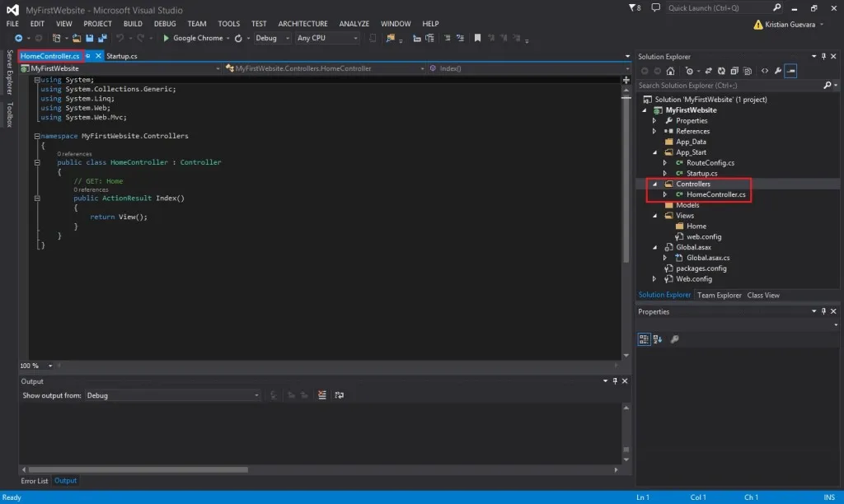
Task: Click Pending Changes Filter clock icon
Action: point(690,71)
